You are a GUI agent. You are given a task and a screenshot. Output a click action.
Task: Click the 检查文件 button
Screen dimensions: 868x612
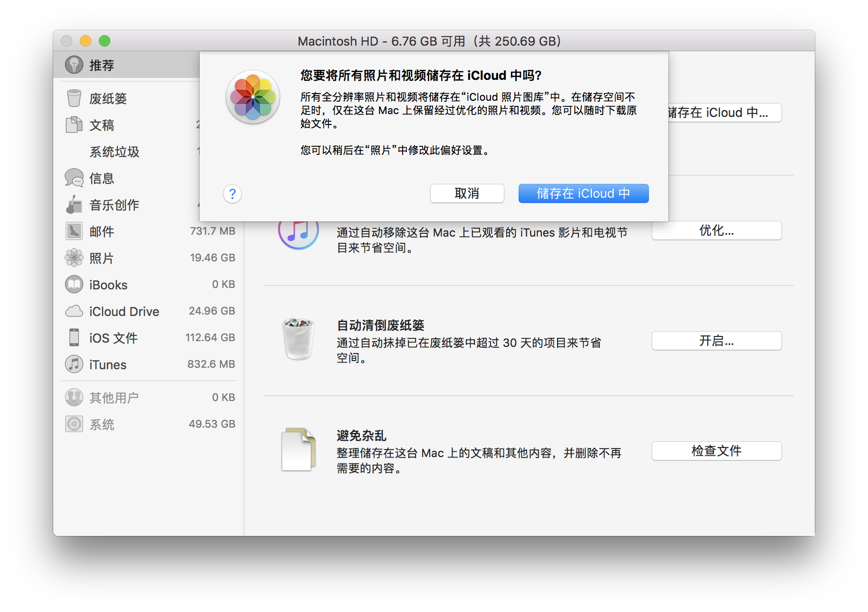716,451
